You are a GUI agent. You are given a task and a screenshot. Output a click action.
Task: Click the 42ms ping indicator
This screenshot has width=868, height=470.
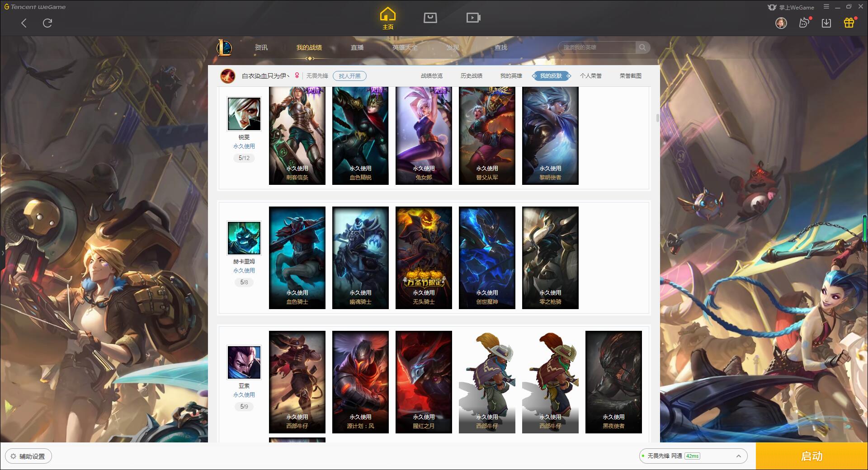(692, 456)
